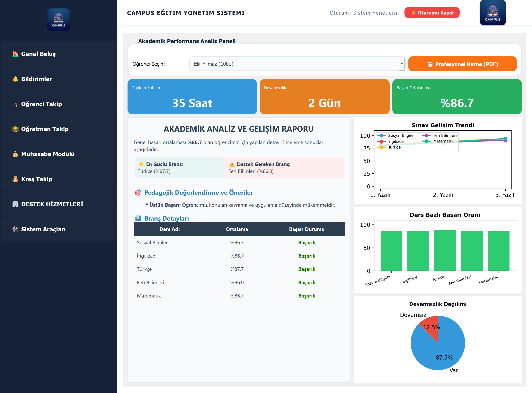Click the Campus logo in the sidebar
This screenshot has width=532, height=393.
pyautogui.click(x=58, y=20)
